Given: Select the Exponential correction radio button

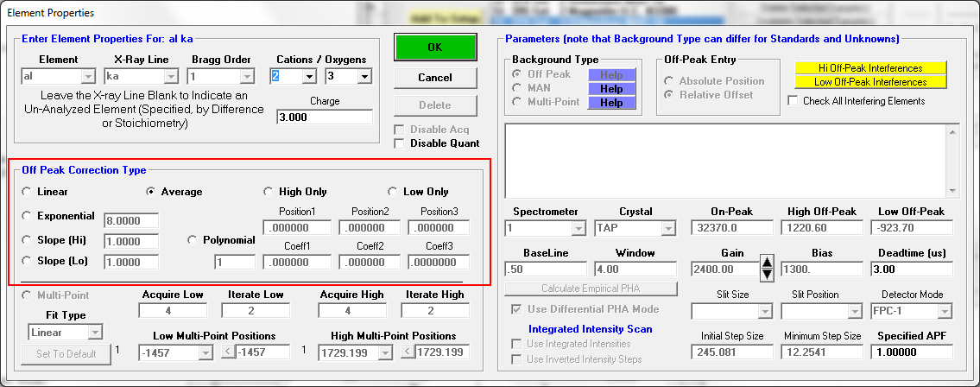Looking at the screenshot, I should click(x=28, y=216).
